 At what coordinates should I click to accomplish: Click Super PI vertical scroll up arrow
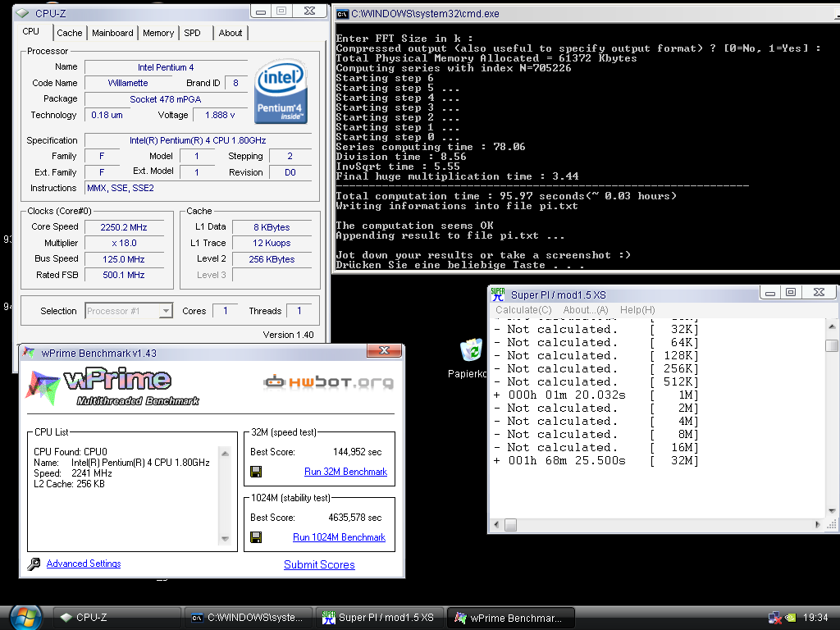[832, 326]
